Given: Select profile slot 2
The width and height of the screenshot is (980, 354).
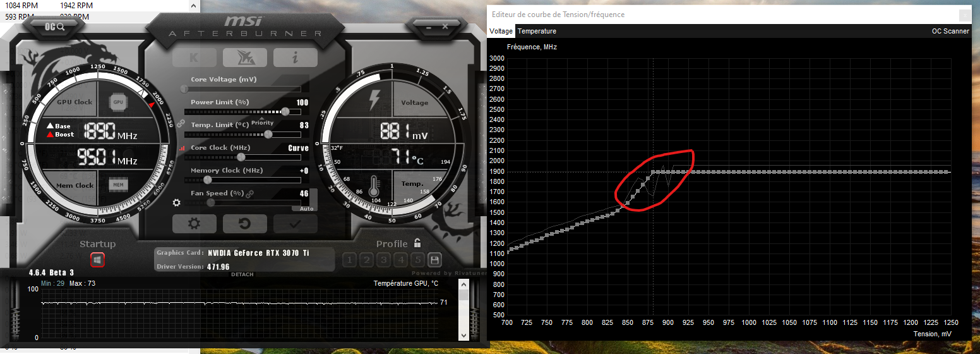Looking at the screenshot, I should 366,259.
